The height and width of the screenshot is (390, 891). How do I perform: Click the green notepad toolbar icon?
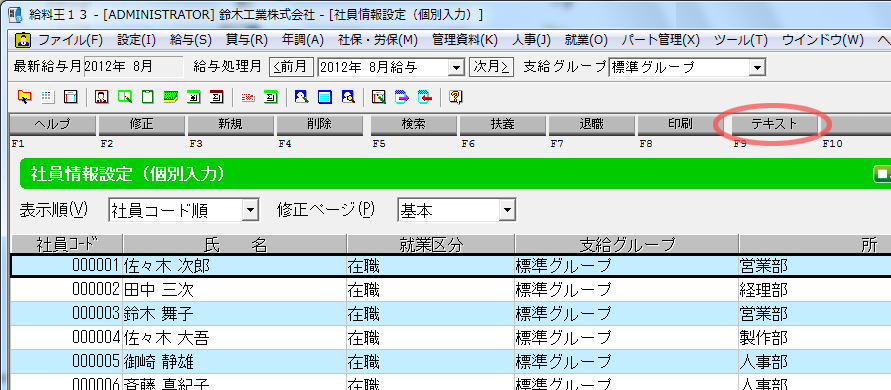pyautogui.click(x=171, y=97)
